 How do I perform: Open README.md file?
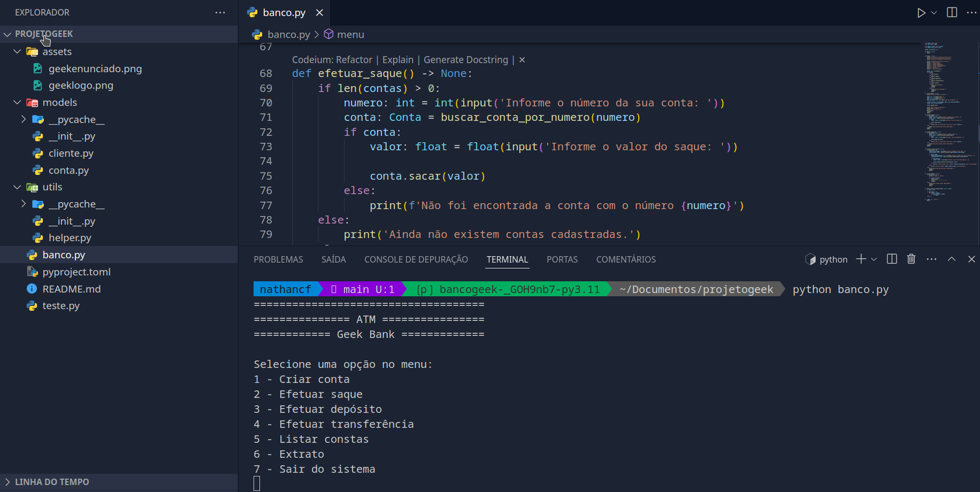pyautogui.click(x=119, y=289)
